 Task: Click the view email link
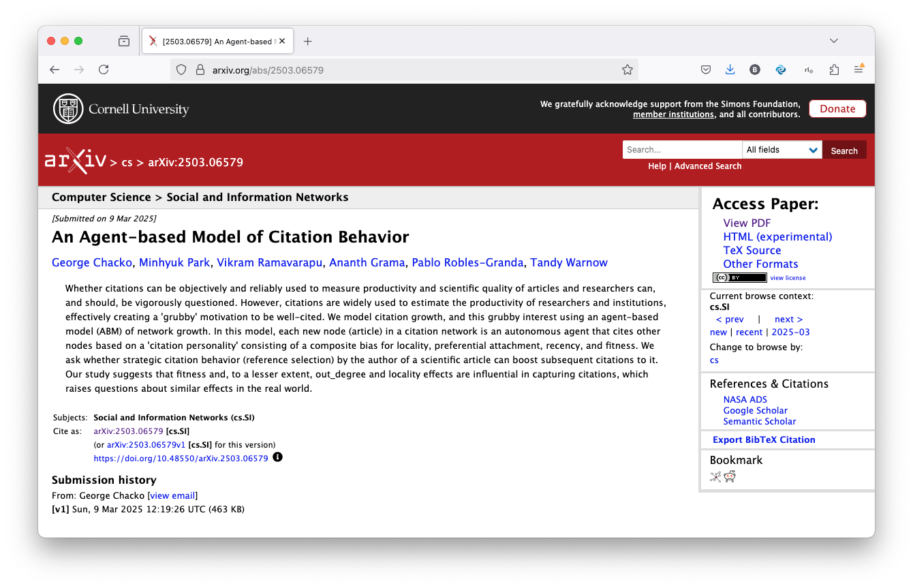point(172,496)
